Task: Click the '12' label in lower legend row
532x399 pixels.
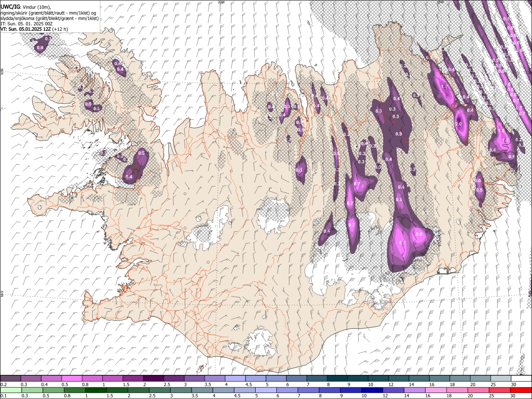Action: click(x=385, y=396)
